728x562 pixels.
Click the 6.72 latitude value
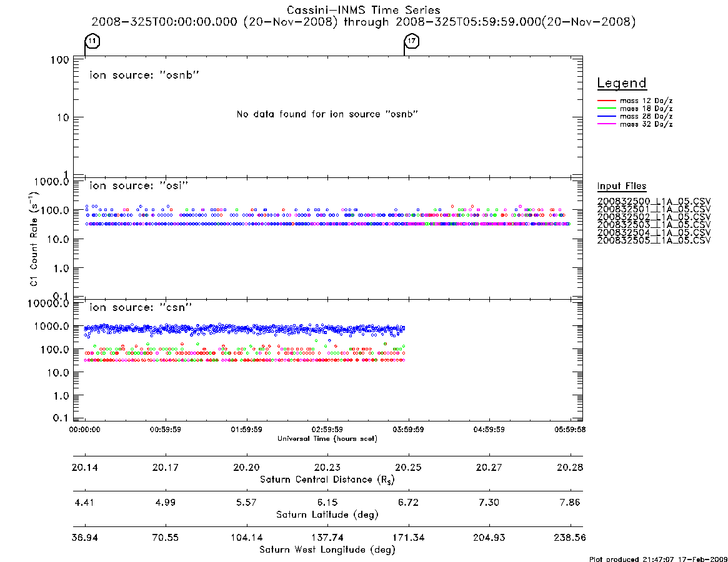(x=408, y=503)
